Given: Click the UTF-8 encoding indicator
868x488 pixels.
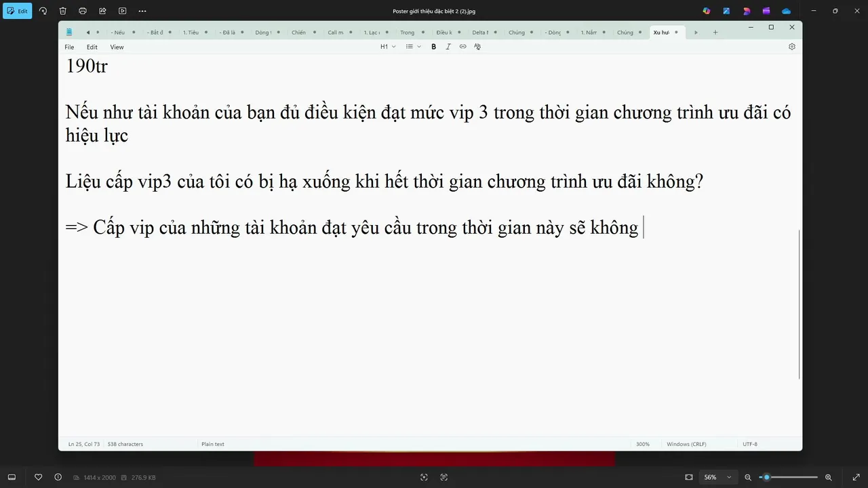Looking at the screenshot, I should coord(750,444).
